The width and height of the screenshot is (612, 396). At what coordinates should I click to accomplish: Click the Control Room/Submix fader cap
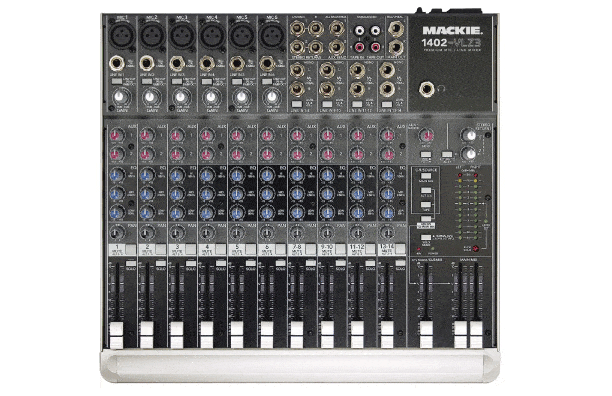[x=426, y=335]
